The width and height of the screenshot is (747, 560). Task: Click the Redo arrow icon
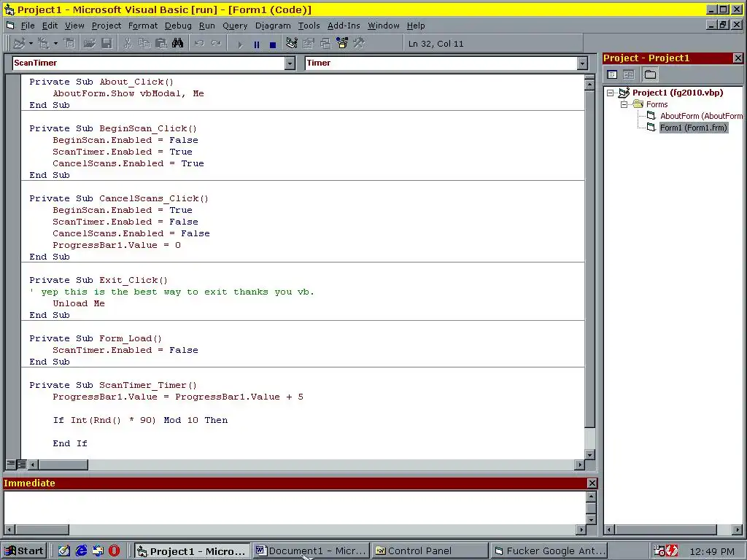click(x=216, y=43)
